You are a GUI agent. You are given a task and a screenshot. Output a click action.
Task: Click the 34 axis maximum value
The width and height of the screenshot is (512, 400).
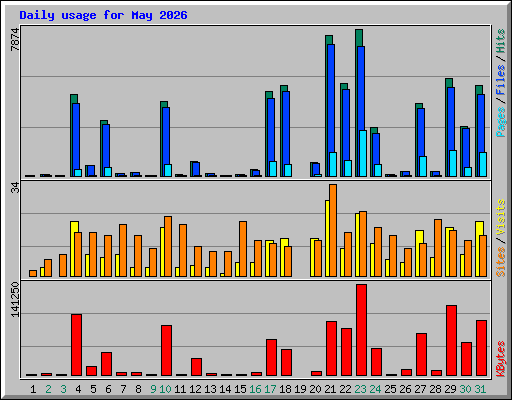(x=15, y=188)
